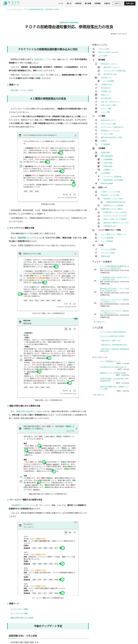Open 導入実績 in the header navigation
The image size is (138, 644).
[x=88, y=4]
